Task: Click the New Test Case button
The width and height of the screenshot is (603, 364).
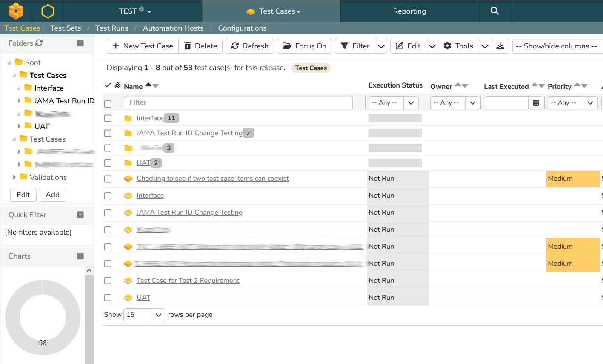Action: [143, 46]
